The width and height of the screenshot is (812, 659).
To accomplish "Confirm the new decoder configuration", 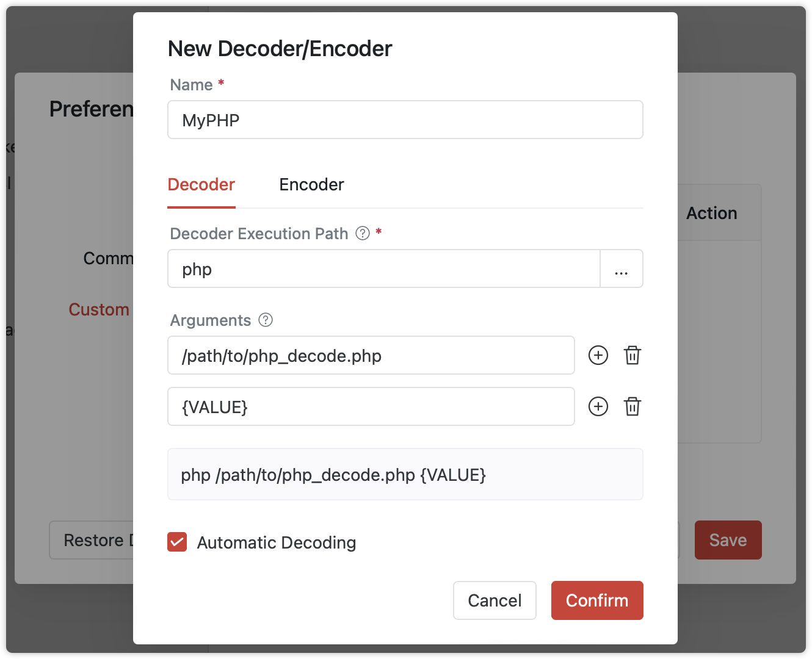I will pyautogui.click(x=596, y=600).
